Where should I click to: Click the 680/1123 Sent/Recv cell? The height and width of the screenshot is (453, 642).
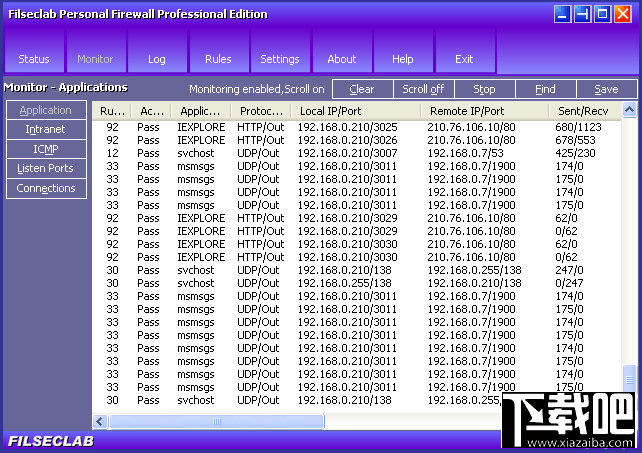pos(578,127)
